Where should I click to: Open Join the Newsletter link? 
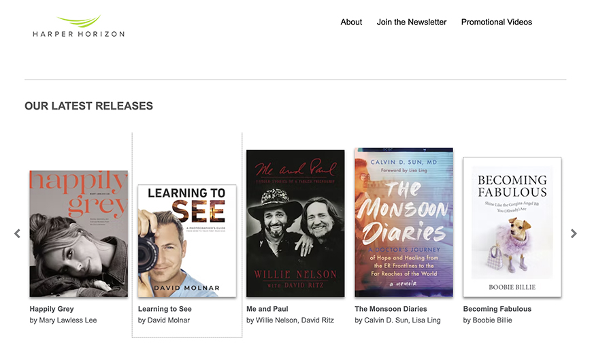[x=412, y=22]
